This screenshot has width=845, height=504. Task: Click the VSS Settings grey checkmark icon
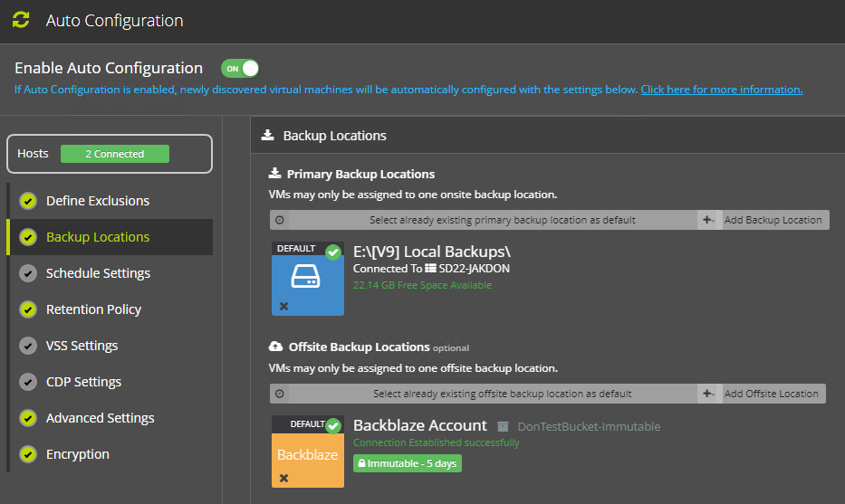(x=28, y=345)
